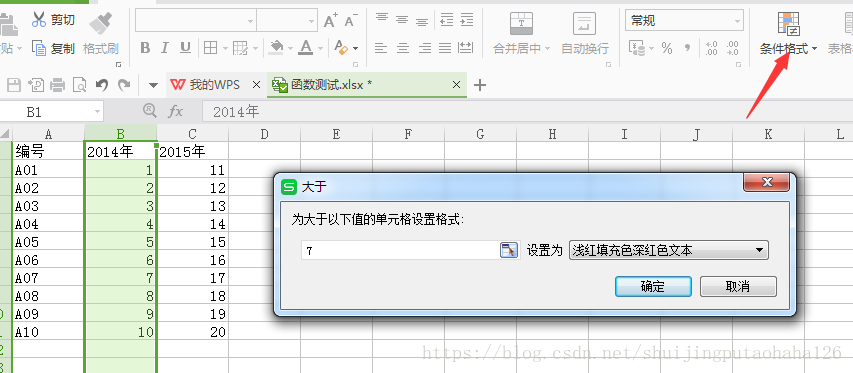
Task: Click the Save icon in quick toolbar
Action: click(x=13, y=85)
